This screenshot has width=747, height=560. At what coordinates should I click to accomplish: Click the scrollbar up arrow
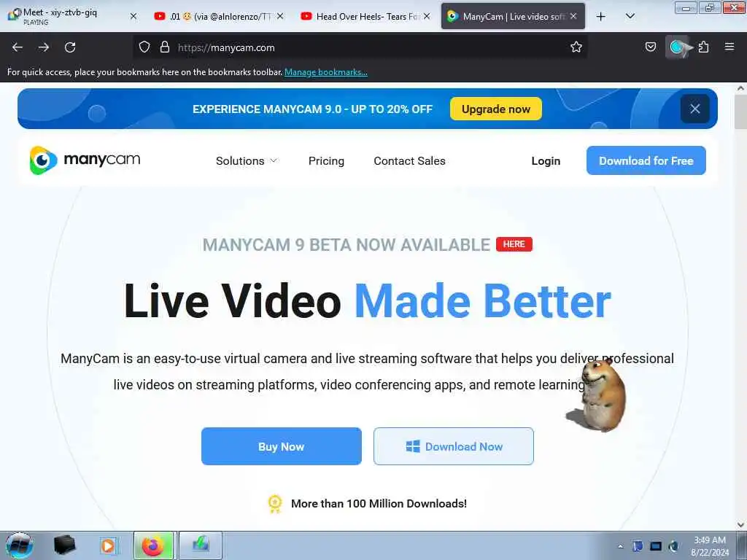click(x=740, y=88)
